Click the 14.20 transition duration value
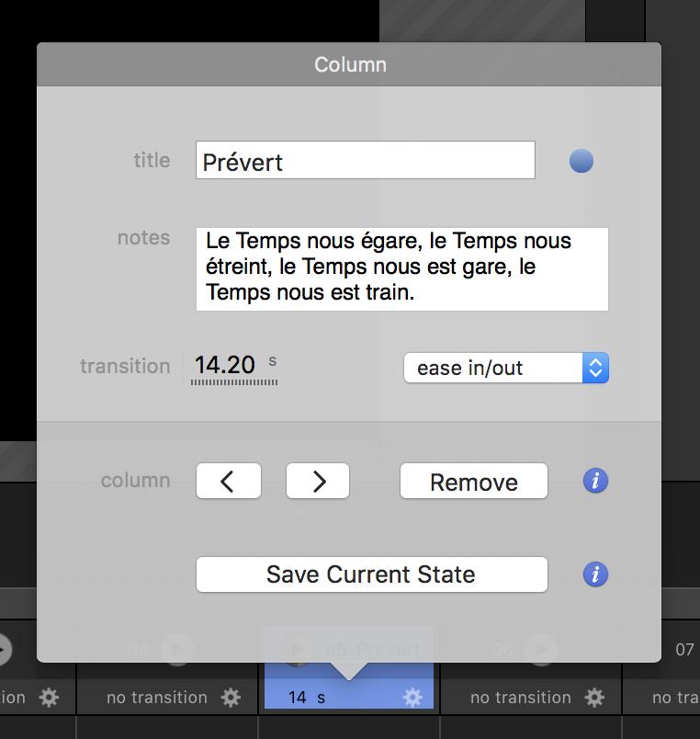 [225, 365]
